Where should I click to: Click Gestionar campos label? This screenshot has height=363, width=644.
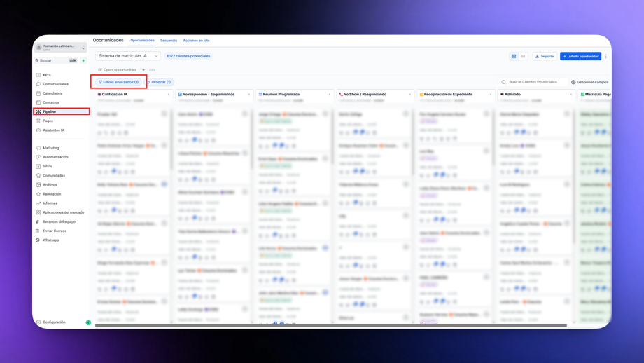593,82
